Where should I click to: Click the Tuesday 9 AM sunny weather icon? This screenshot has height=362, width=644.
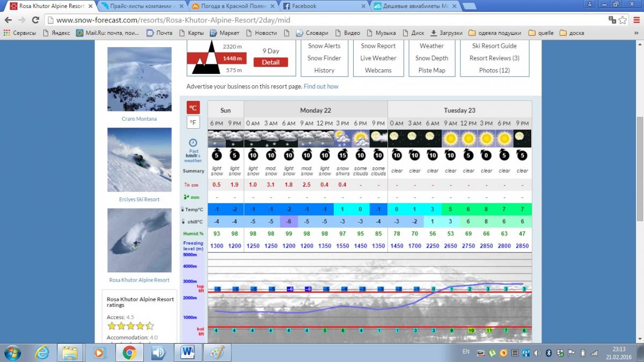(450, 138)
